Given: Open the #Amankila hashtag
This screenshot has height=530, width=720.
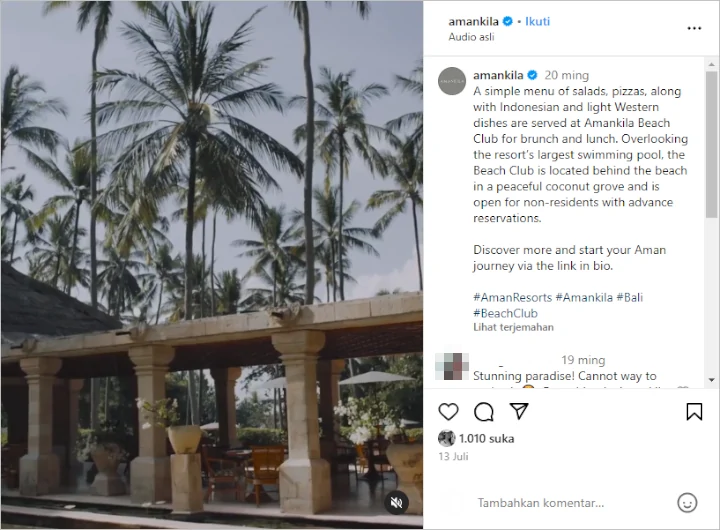Looking at the screenshot, I should (584, 298).
